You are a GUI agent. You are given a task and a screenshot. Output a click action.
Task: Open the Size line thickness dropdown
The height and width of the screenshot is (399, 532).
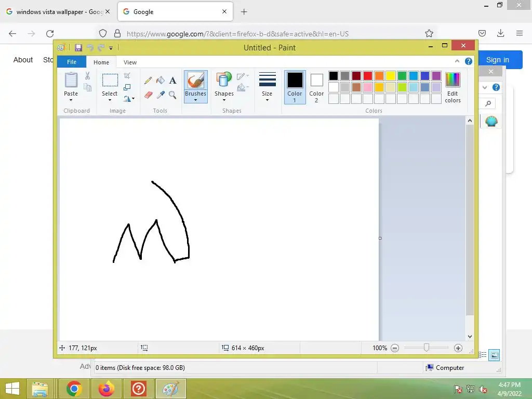pos(267,87)
